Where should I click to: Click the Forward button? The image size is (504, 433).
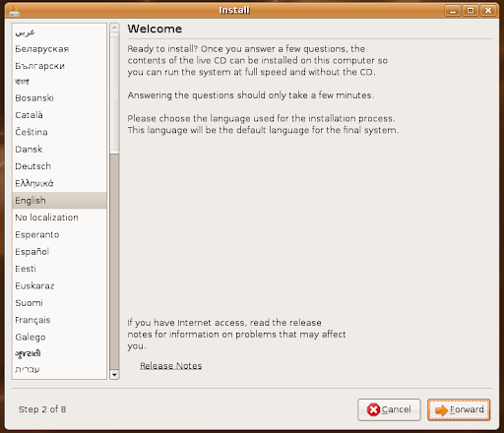point(459,409)
